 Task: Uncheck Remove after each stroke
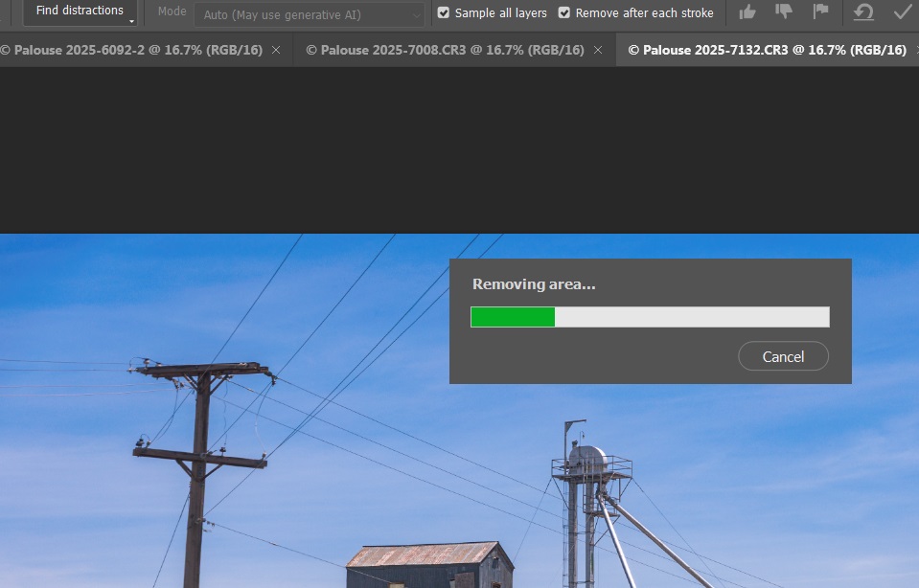click(563, 12)
